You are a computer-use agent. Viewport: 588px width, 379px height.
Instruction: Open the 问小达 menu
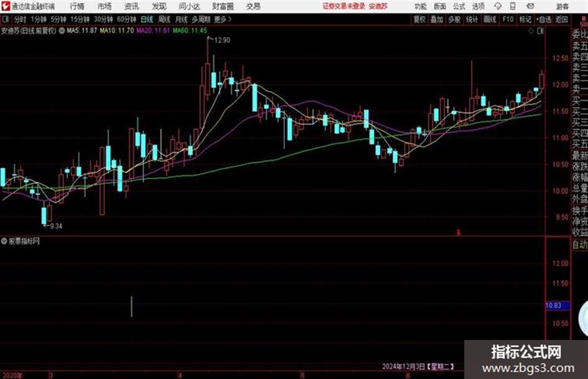click(189, 6)
